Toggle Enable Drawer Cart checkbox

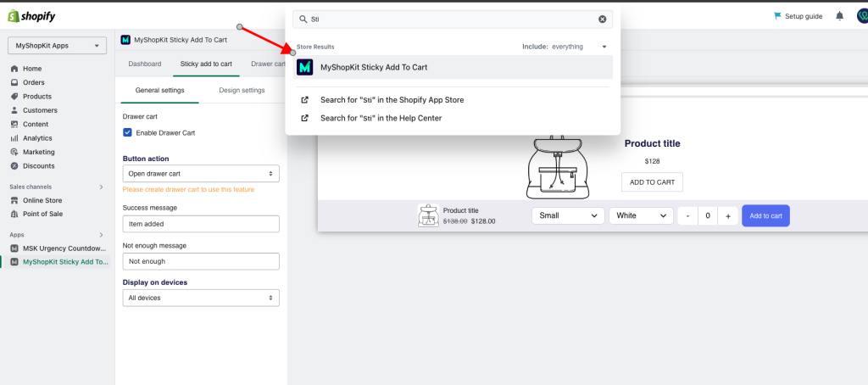(127, 133)
